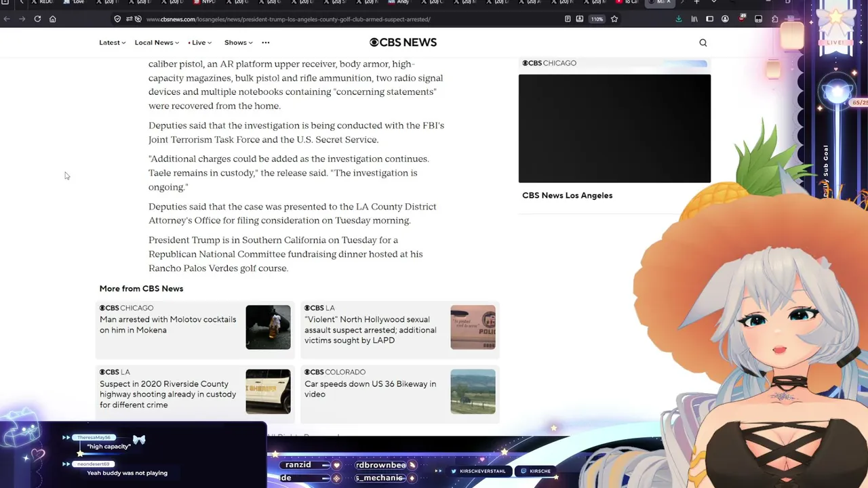The height and width of the screenshot is (488, 868).
Task: Open the Riverside County highway shooting article
Action: 168,394
